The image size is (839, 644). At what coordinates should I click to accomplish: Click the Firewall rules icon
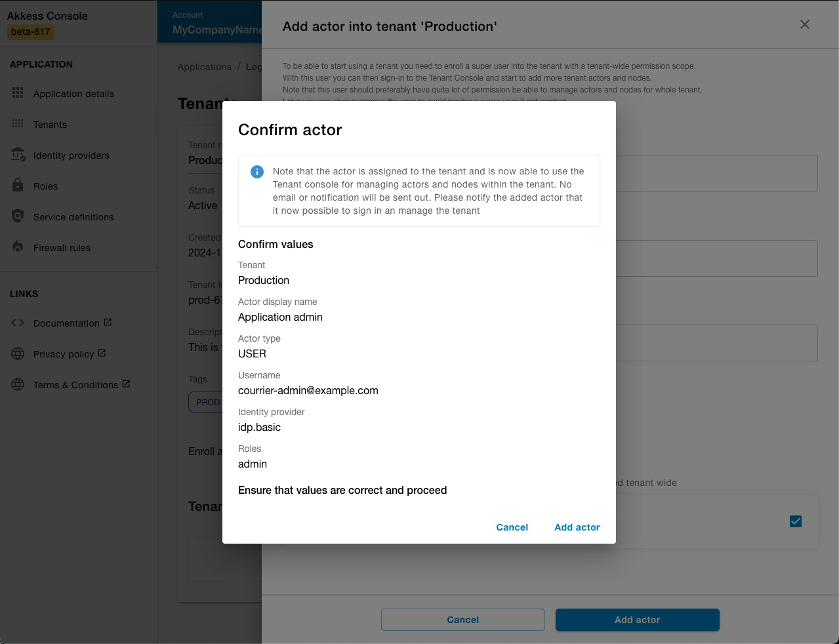pyautogui.click(x=18, y=247)
